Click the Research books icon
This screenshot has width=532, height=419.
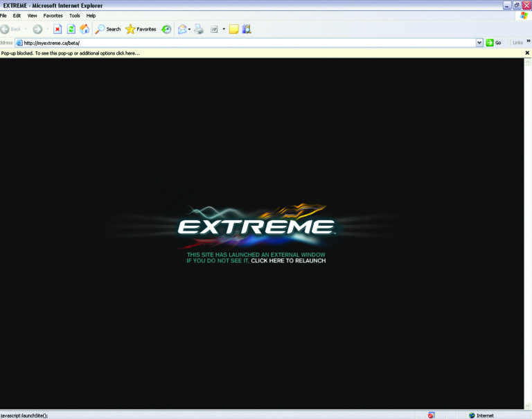247,29
